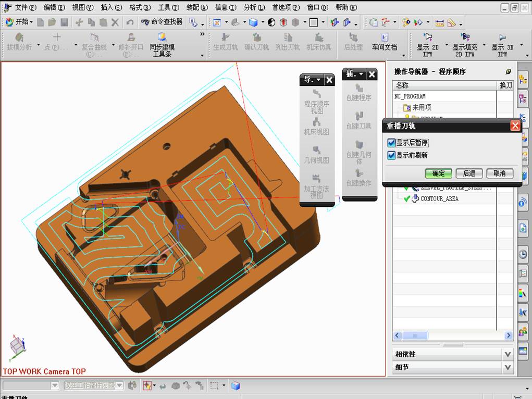This screenshot has height=399, width=532.
Task: Click the 显示填充 2D IPW icon
Action: (x=465, y=36)
